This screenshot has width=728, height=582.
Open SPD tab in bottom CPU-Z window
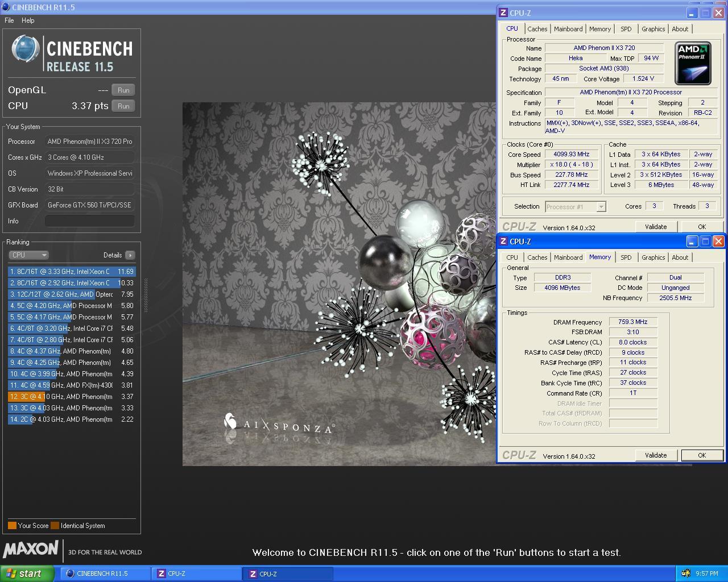[626, 257]
